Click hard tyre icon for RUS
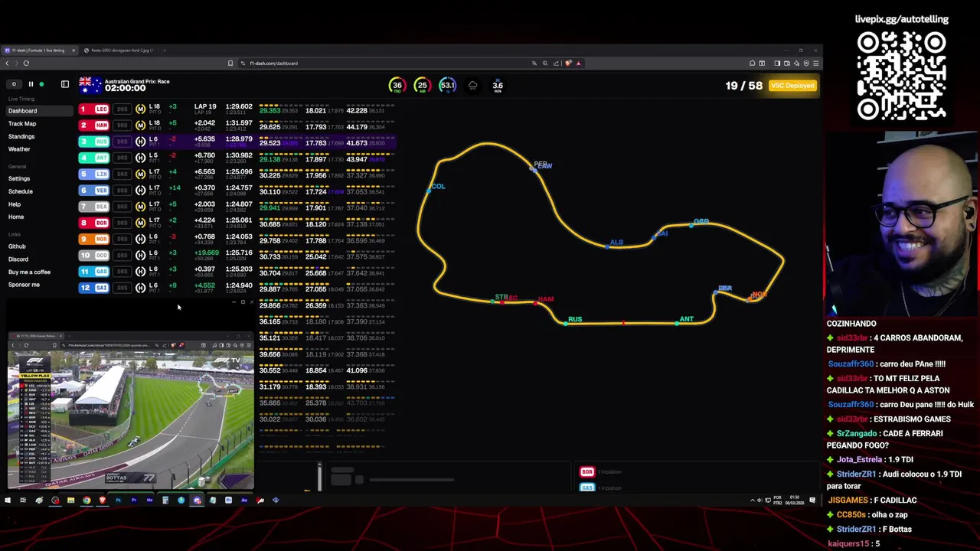This screenshot has width=980, height=551. tap(140, 142)
